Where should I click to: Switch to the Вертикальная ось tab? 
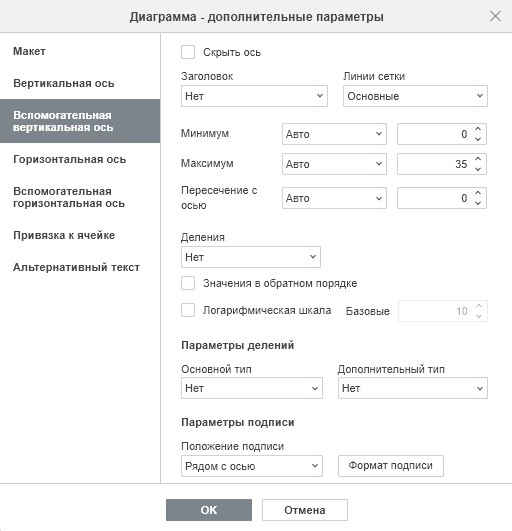point(64,83)
